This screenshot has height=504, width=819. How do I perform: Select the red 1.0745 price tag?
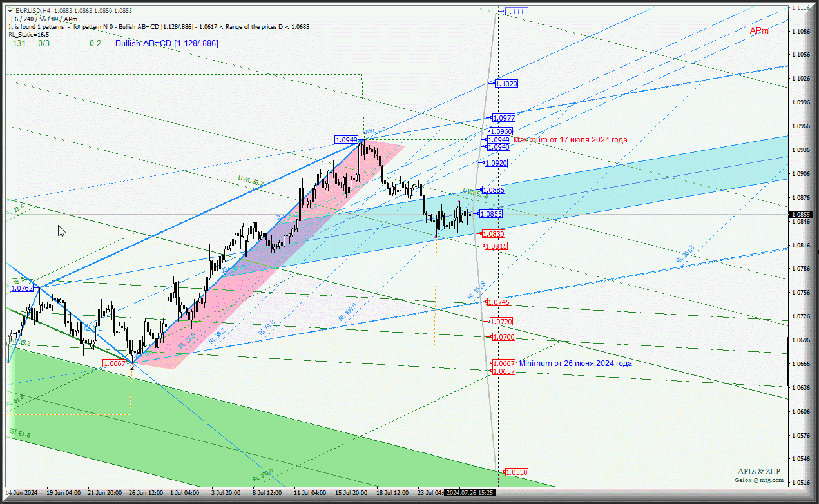tap(499, 302)
